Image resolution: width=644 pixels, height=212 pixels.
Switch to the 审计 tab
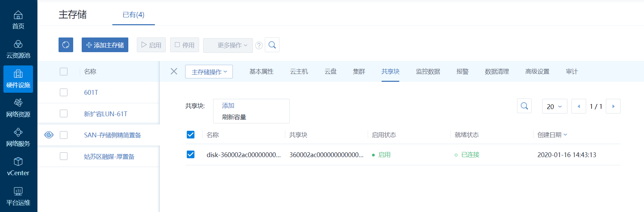pyautogui.click(x=572, y=71)
